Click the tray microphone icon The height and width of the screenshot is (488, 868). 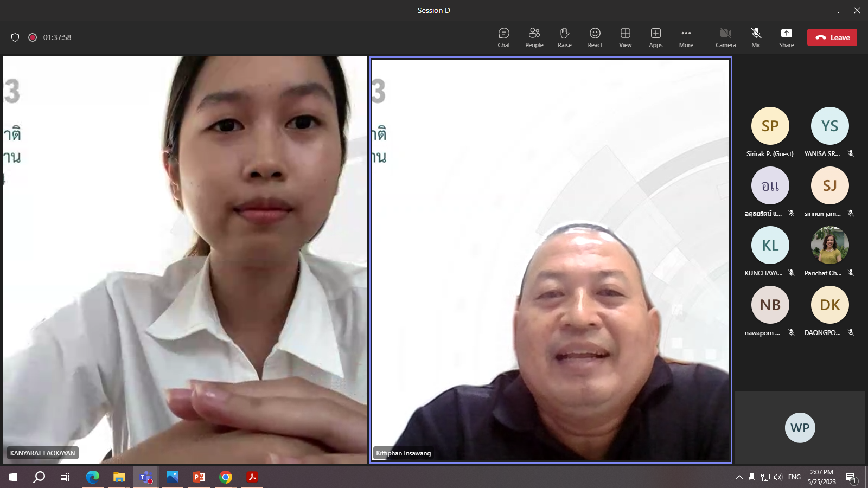click(x=752, y=477)
